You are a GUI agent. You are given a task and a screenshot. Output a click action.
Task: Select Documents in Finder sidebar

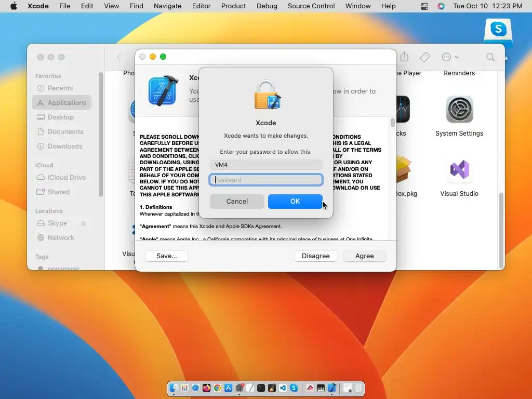pos(62,131)
